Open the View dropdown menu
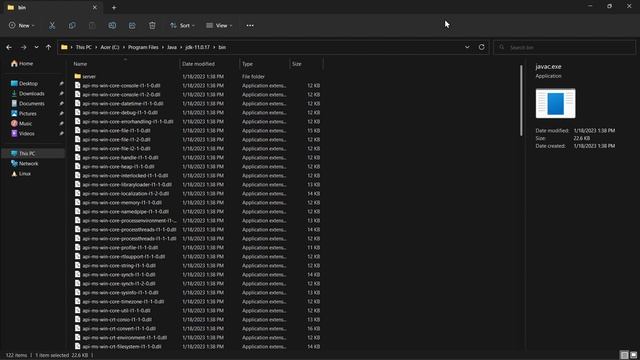The width and height of the screenshot is (640, 360). [219, 25]
